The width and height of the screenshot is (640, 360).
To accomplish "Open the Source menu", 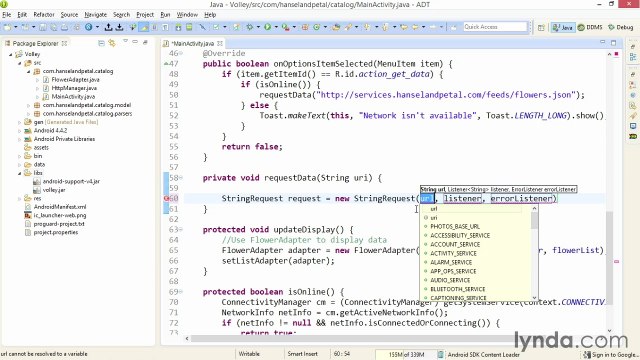I will point(69,15).
